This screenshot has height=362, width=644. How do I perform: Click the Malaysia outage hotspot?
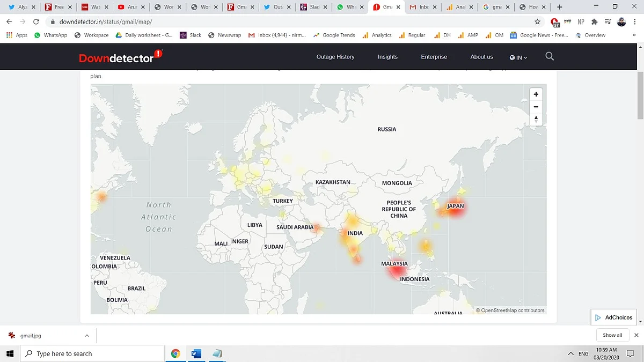point(397,270)
